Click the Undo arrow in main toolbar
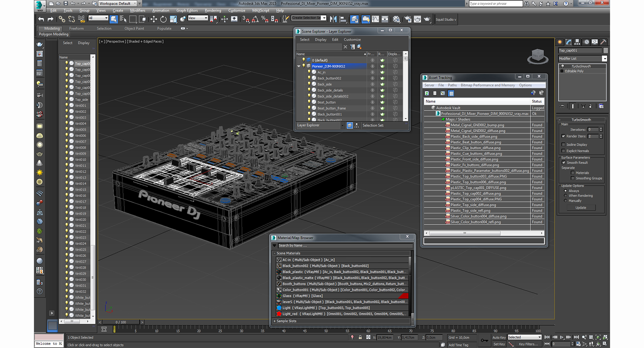Viewport: 644px width, 348px height. 41,19
